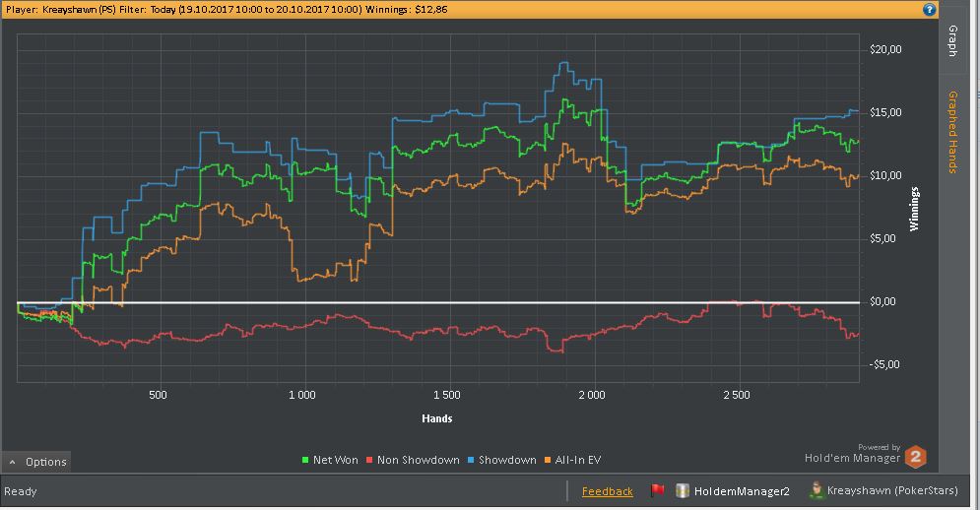Image resolution: width=980 pixels, height=510 pixels.
Task: Click the 2 000 hands axis label
Action: point(592,395)
